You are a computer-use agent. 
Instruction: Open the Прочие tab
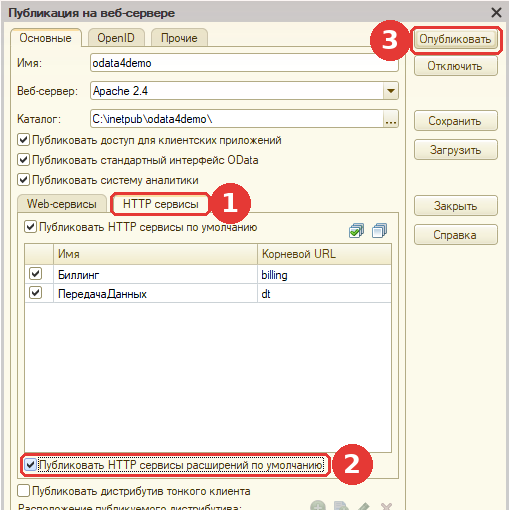tap(179, 38)
